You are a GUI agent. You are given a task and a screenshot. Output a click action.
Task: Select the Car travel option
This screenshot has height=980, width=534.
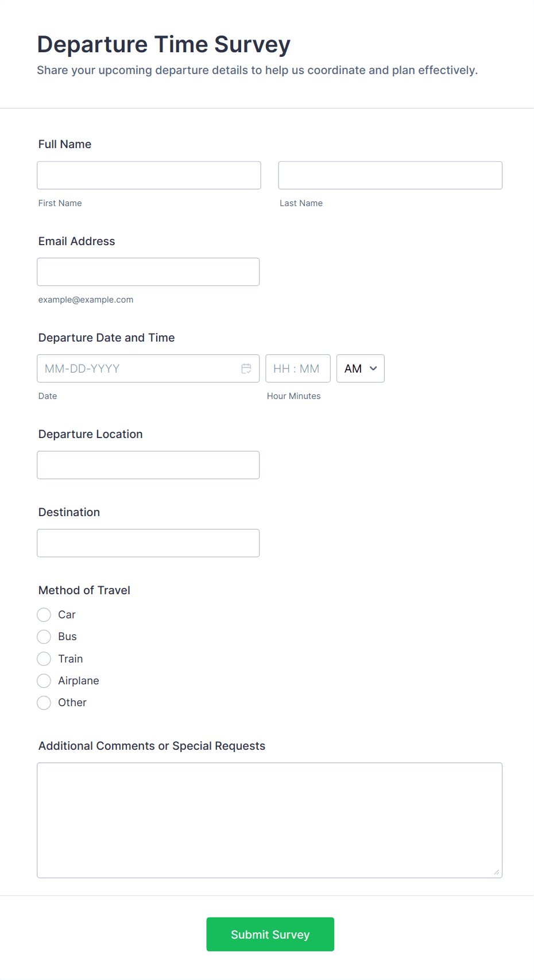[44, 615]
